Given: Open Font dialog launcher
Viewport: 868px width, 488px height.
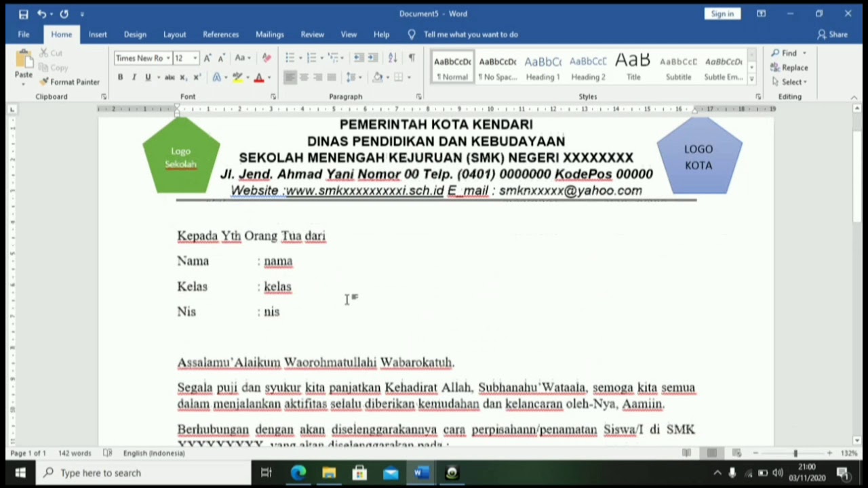Looking at the screenshot, I should [273, 97].
